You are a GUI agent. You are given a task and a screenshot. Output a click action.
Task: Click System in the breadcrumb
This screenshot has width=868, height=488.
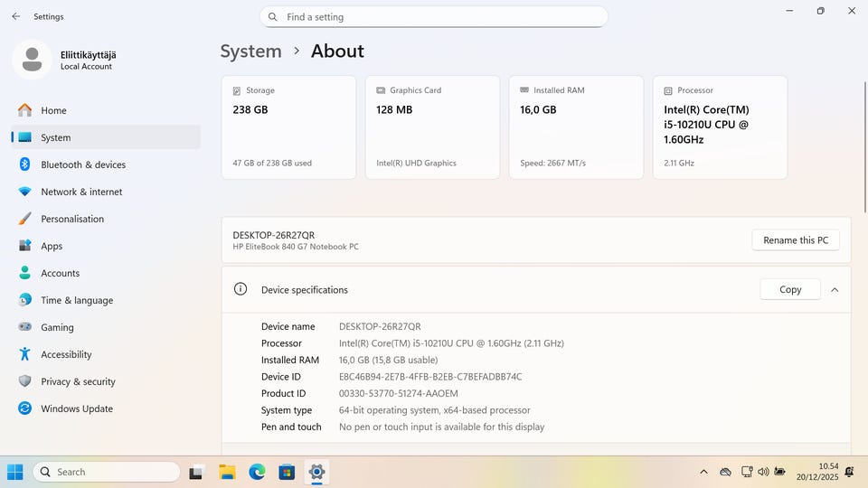pyautogui.click(x=250, y=51)
